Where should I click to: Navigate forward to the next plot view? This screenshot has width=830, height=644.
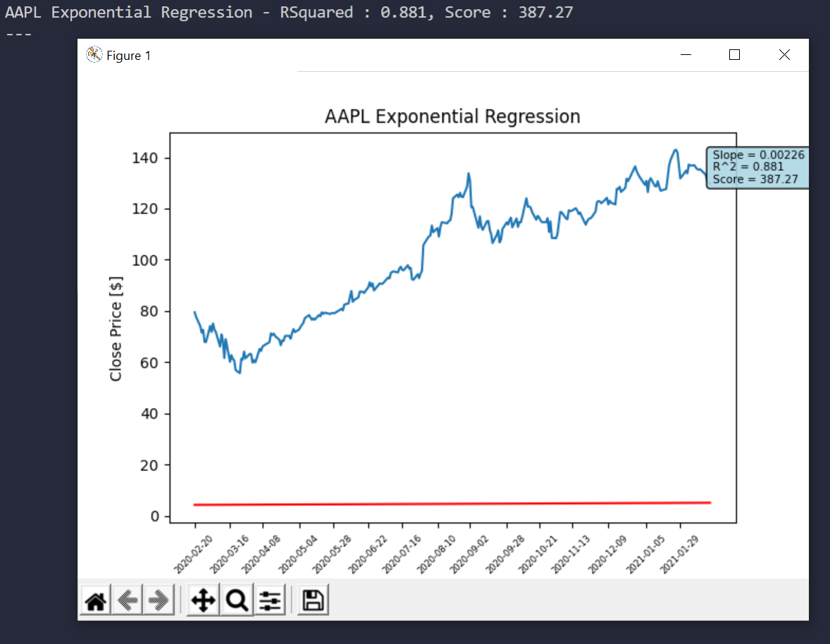pos(159,599)
